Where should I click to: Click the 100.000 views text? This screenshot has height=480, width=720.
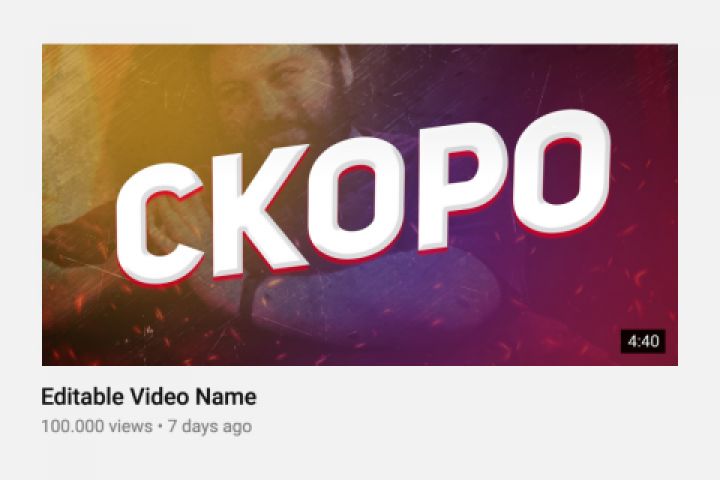(x=97, y=426)
